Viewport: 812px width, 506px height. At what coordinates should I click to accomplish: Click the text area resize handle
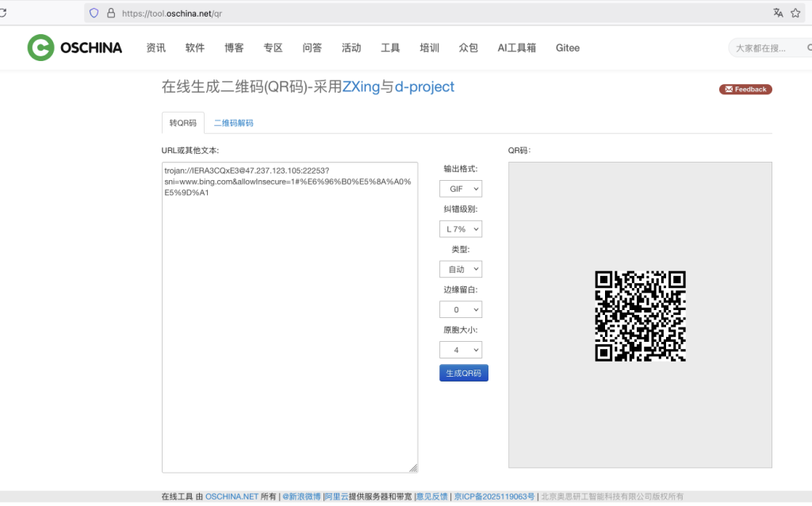click(x=413, y=468)
